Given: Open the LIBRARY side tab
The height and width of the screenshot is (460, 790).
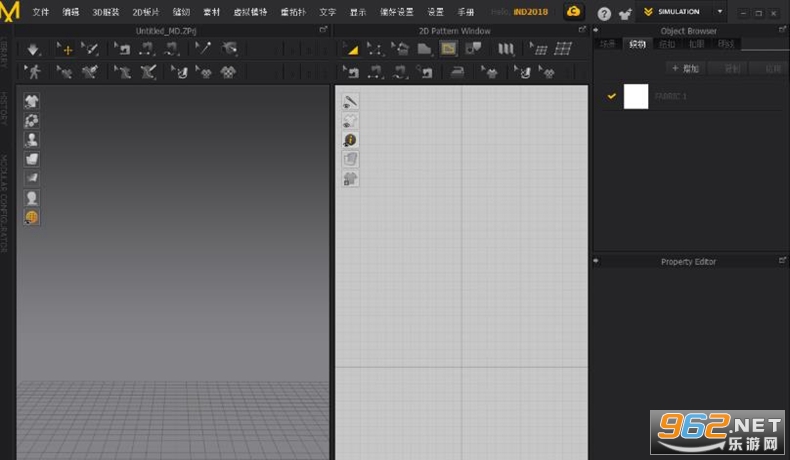Looking at the screenshot, I should [x=5, y=52].
